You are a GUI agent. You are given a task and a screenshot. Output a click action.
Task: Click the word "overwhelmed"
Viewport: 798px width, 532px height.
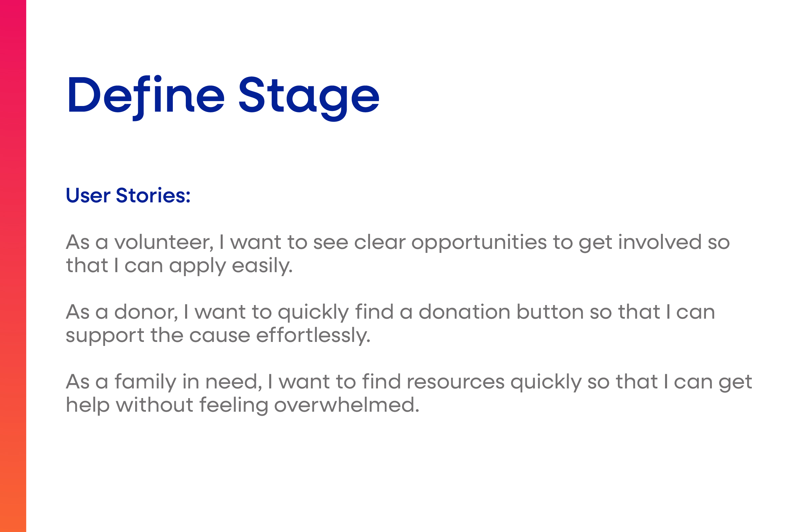(346, 405)
